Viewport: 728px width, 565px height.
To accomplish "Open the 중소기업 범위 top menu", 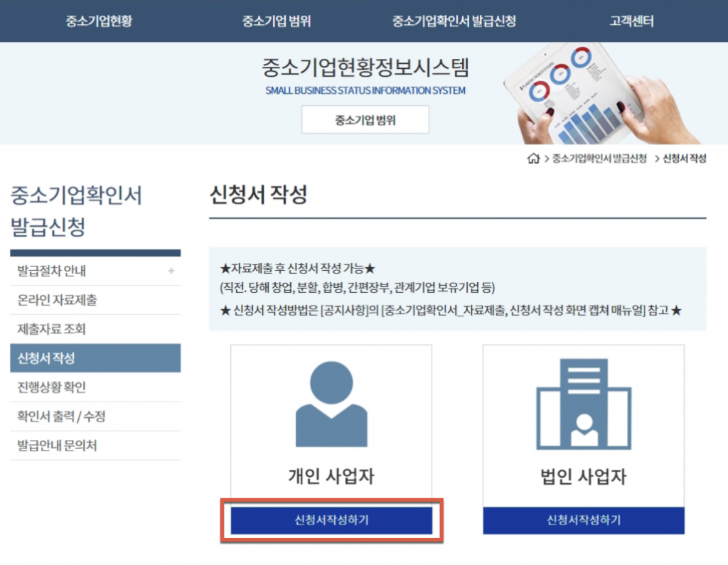I will [276, 21].
